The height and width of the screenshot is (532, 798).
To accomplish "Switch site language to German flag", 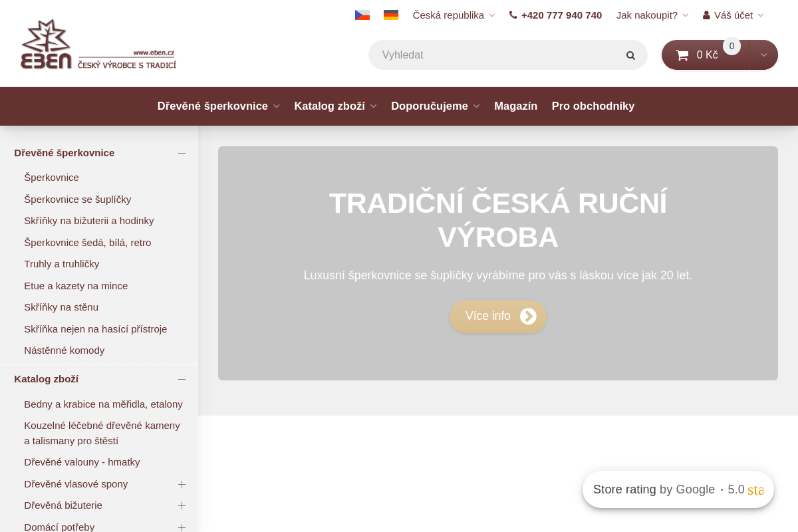I will 391,15.
